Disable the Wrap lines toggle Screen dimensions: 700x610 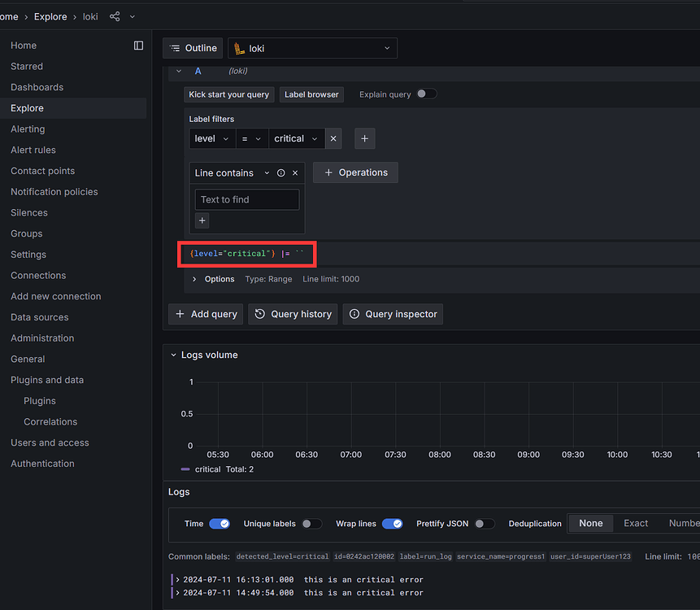pos(393,524)
